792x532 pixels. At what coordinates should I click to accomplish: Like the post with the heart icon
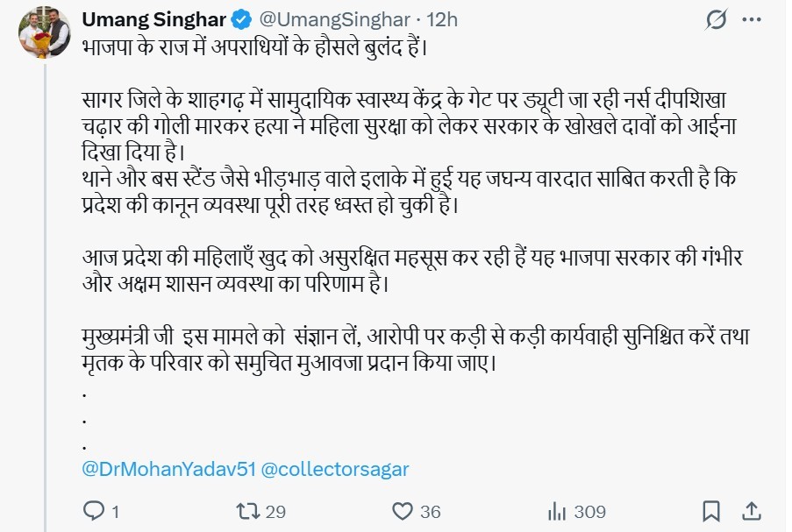pyautogui.click(x=403, y=509)
